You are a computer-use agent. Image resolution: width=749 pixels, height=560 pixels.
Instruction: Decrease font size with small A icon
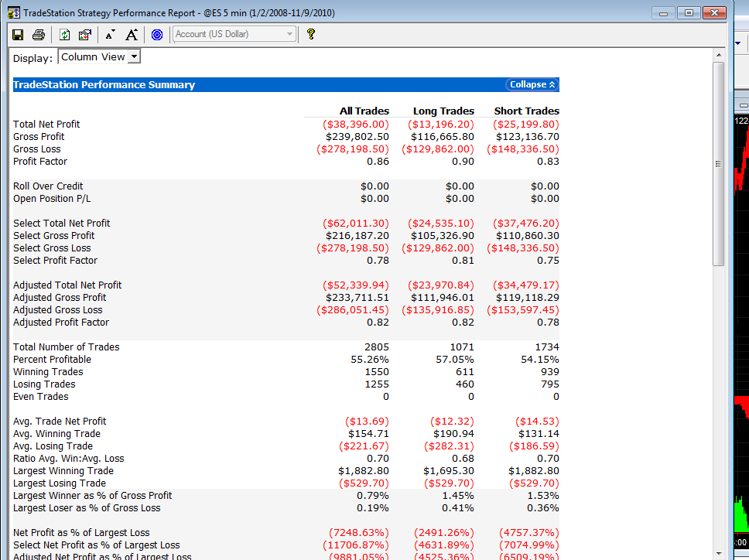(111, 34)
